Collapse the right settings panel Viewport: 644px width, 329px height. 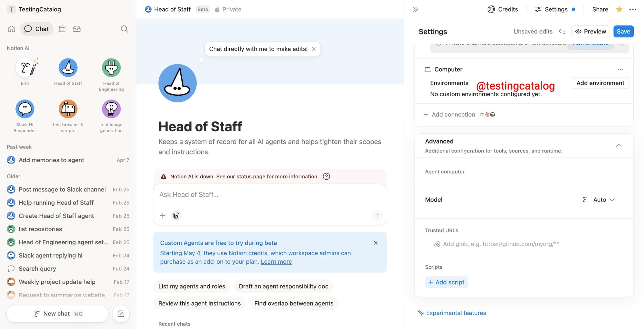point(415,9)
